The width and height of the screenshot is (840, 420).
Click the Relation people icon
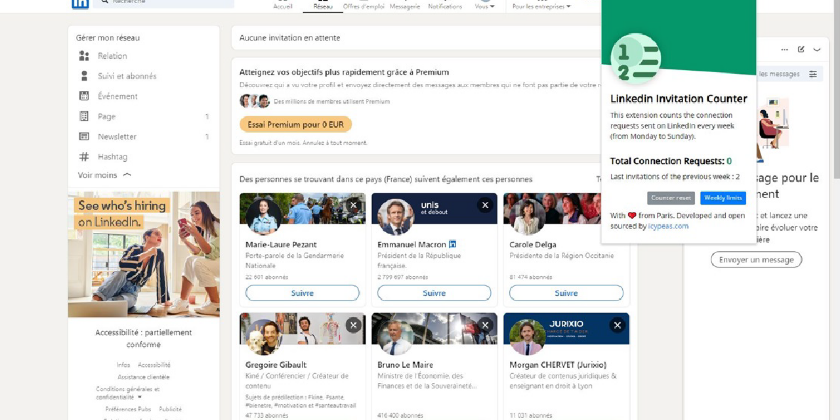tap(84, 56)
